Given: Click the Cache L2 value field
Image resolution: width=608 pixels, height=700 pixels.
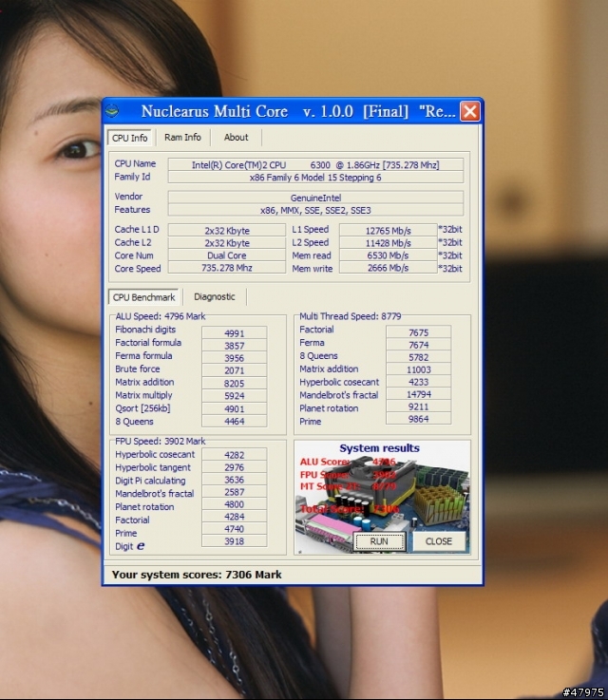Looking at the screenshot, I should click(227, 243).
